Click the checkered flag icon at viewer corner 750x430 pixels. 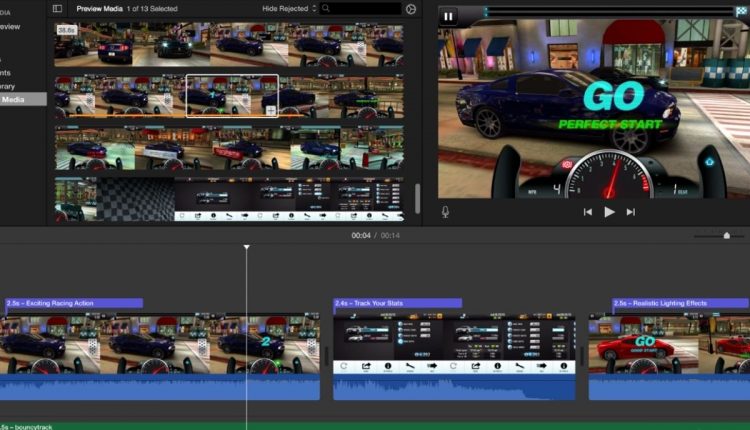[741, 11]
